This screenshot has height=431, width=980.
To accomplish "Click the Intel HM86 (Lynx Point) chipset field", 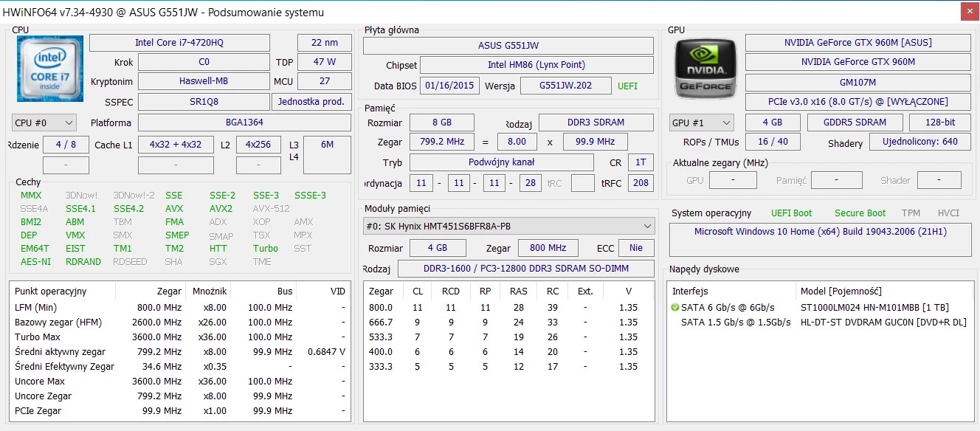I will click(x=536, y=65).
